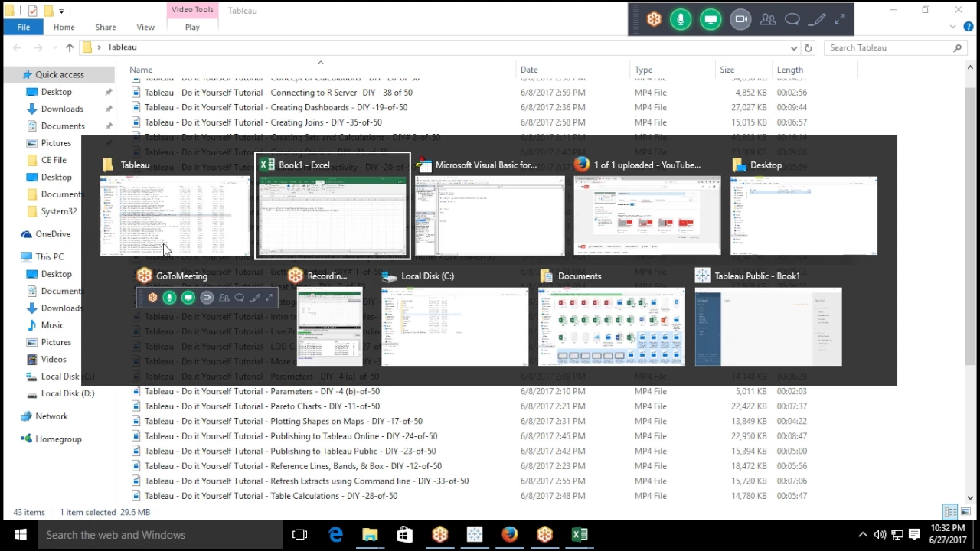Open chat bubble in top GoToMeeting toolbar
The height and width of the screenshot is (551, 980).
(x=792, y=20)
